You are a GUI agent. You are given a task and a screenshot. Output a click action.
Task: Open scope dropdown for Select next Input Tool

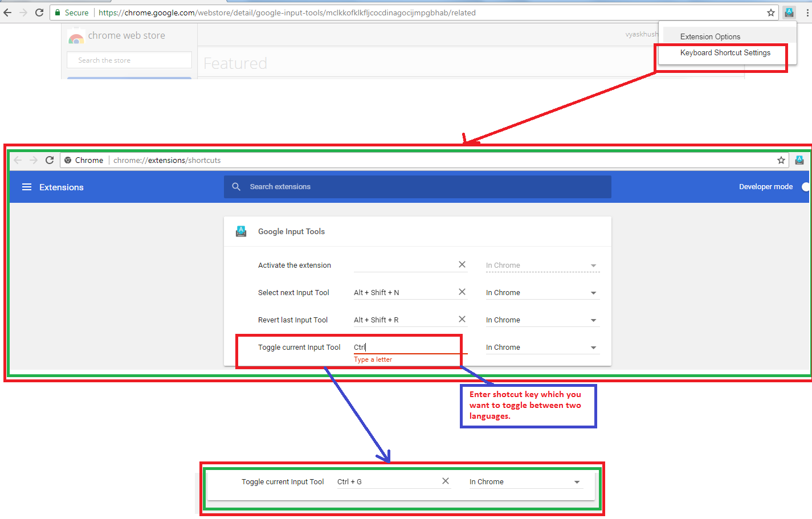pyautogui.click(x=543, y=293)
